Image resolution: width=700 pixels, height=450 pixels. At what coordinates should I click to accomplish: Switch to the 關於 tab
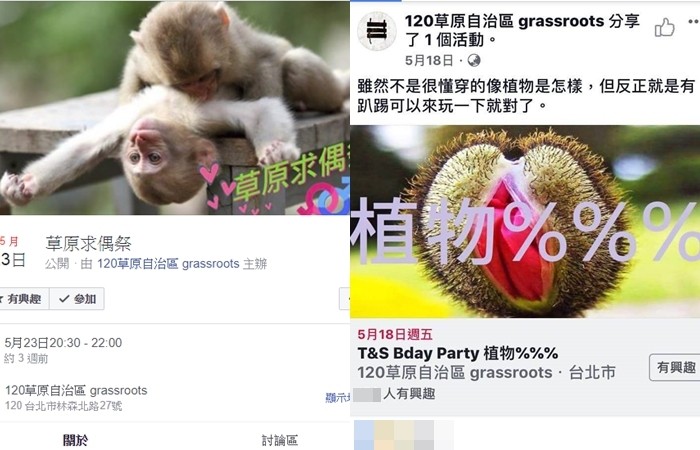point(75,440)
